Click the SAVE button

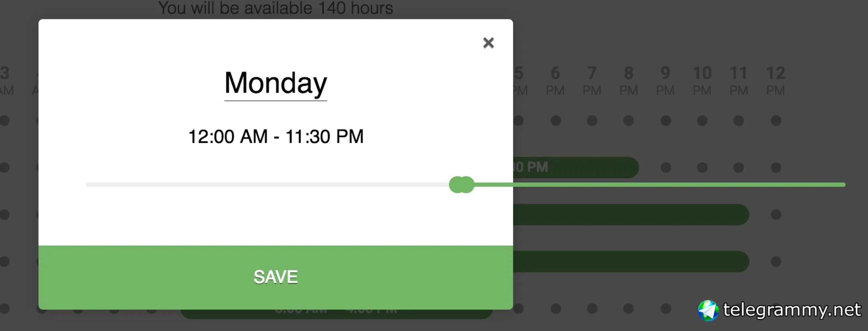click(x=275, y=277)
